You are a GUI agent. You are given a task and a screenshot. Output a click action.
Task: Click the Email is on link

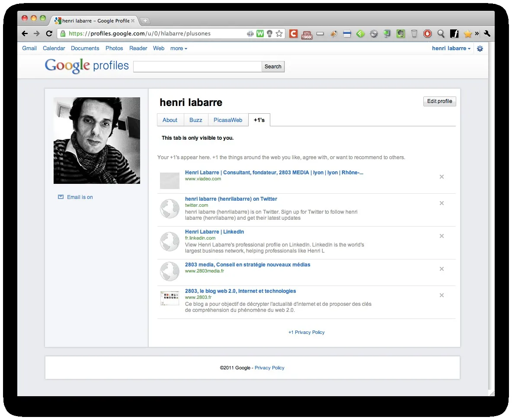pyautogui.click(x=80, y=197)
